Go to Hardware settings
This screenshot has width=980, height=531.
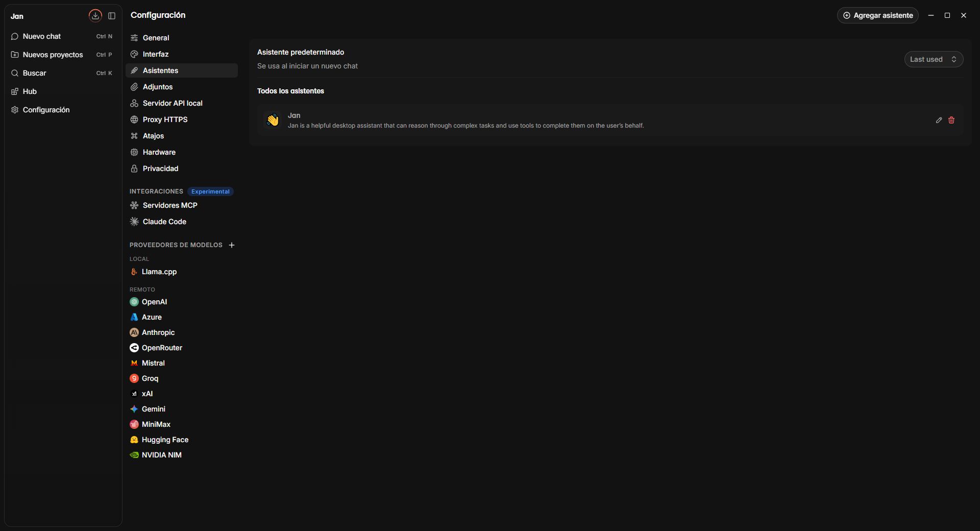[x=182, y=152]
